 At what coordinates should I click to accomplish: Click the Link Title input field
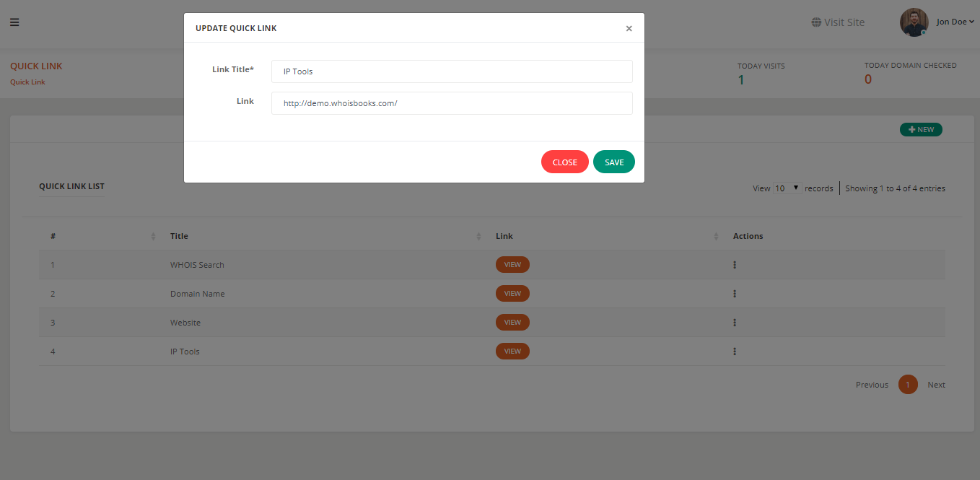452,71
